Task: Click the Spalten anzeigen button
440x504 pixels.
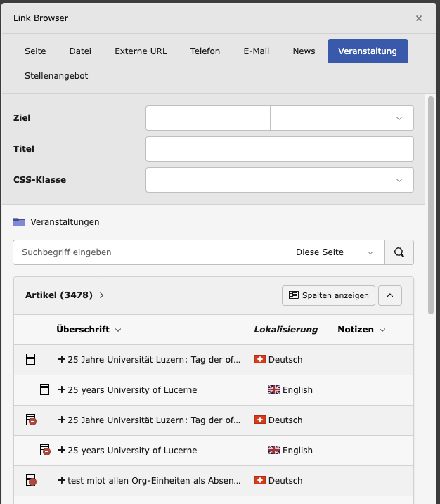Action: (x=329, y=295)
